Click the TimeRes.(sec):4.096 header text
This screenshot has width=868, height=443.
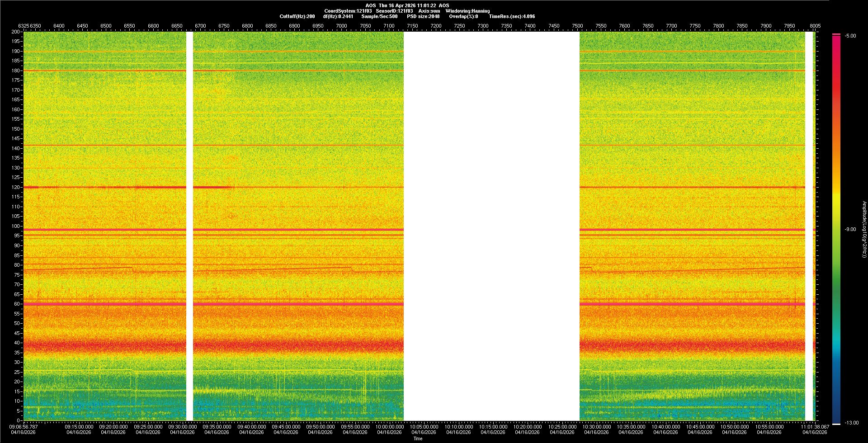512,16
